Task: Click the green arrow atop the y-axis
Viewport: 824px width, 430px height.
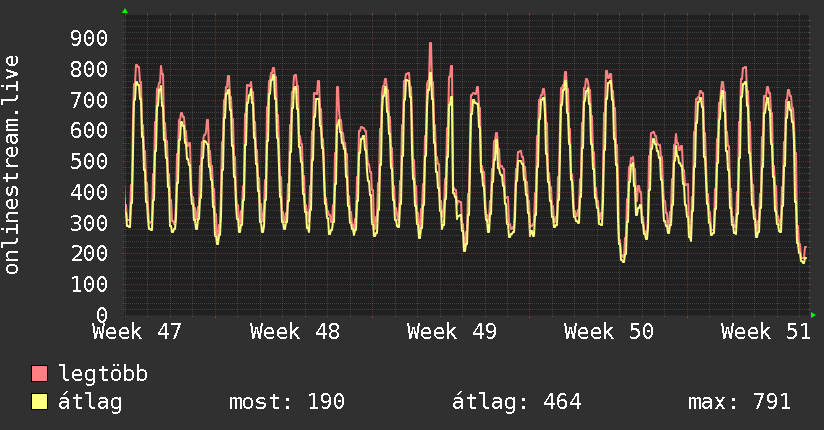Action: pos(125,11)
